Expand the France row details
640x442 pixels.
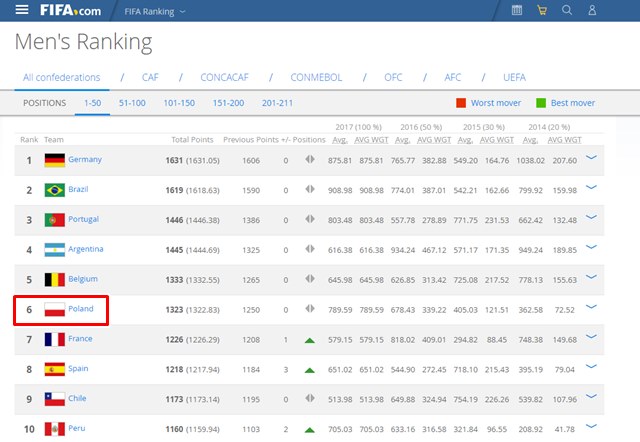[591, 336]
